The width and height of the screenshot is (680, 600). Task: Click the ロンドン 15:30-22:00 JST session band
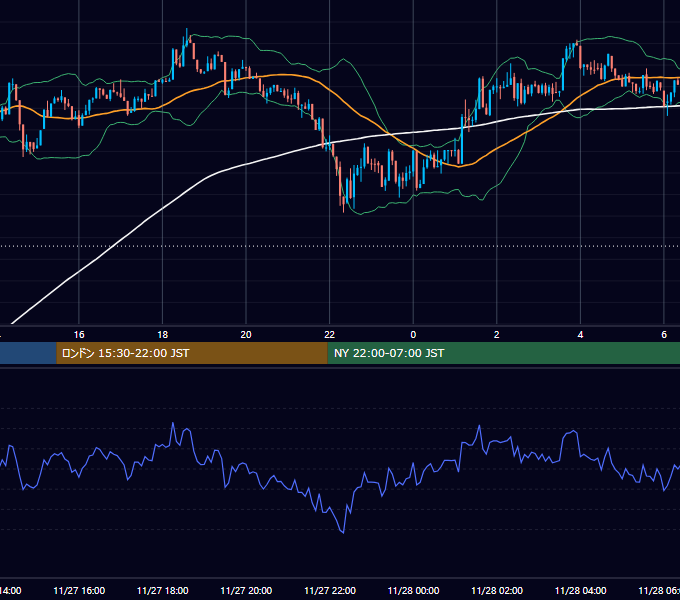192,353
